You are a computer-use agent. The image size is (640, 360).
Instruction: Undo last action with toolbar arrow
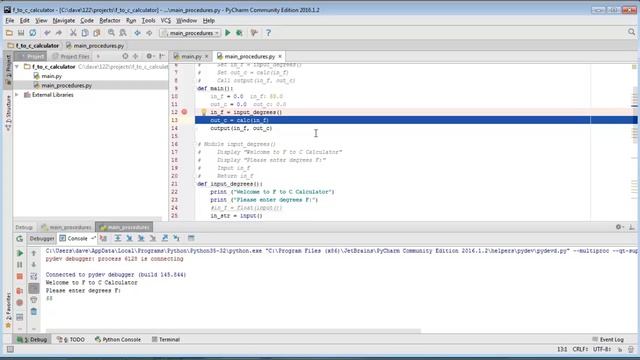point(47,33)
